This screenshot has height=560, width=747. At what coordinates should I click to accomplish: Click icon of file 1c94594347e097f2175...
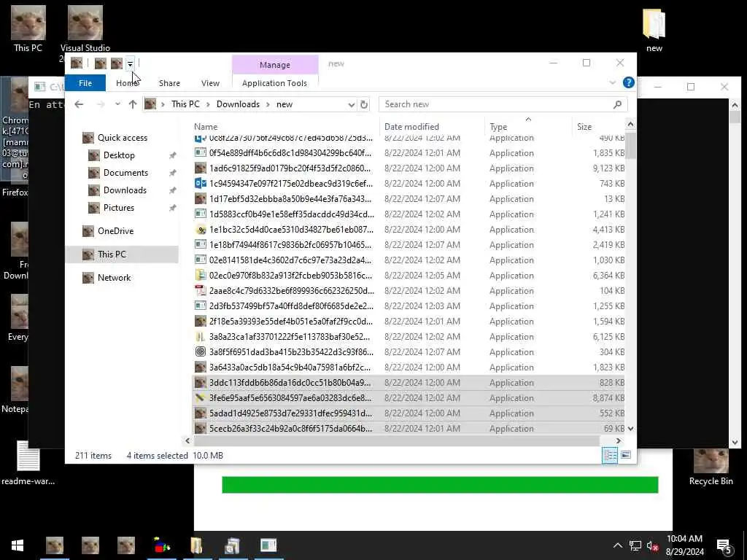[201, 183]
